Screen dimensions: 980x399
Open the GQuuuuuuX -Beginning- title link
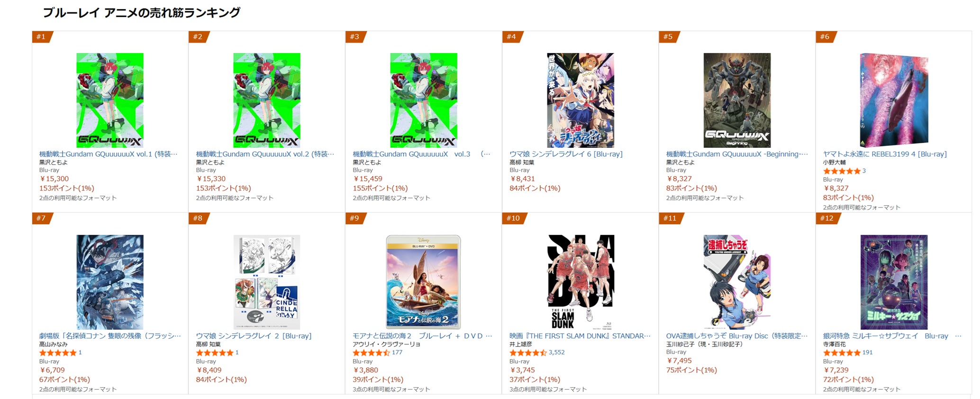pos(736,154)
